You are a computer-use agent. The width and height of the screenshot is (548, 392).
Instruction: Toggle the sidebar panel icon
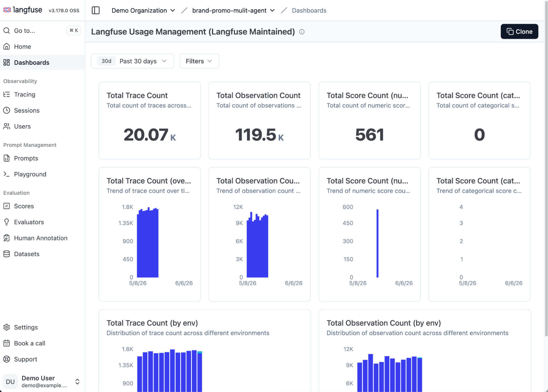coord(95,10)
